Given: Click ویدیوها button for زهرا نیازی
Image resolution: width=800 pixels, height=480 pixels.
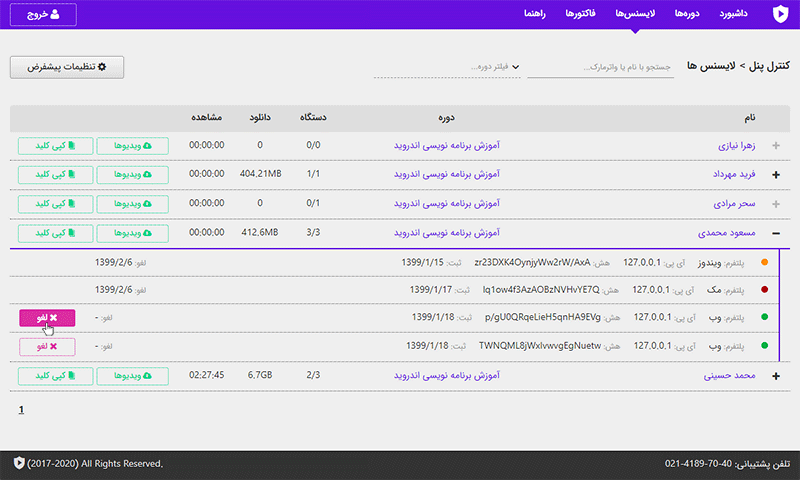Looking at the screenshot, I should click(133, 146).
